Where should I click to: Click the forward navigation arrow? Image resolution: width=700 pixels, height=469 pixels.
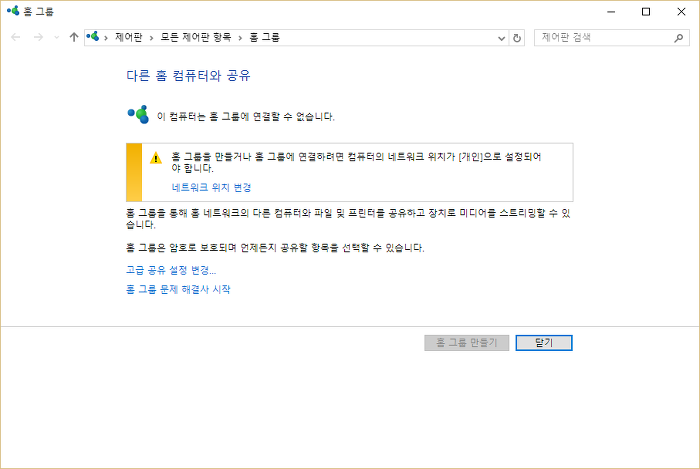[38, 37]
